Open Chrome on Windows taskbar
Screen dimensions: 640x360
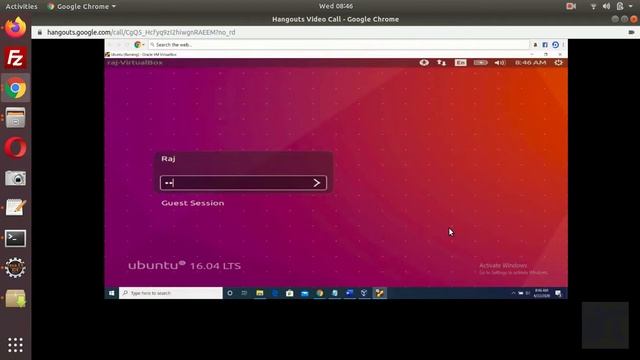click(320, 293)
